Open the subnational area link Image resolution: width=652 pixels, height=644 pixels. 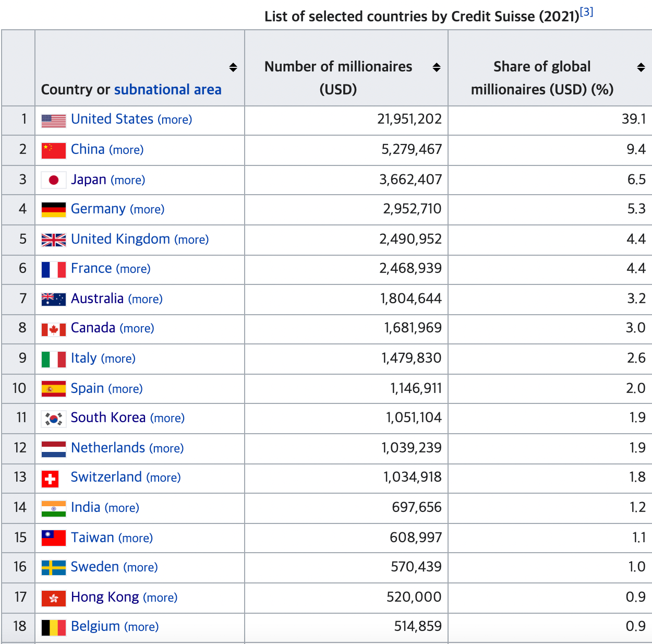coord(167,89)
